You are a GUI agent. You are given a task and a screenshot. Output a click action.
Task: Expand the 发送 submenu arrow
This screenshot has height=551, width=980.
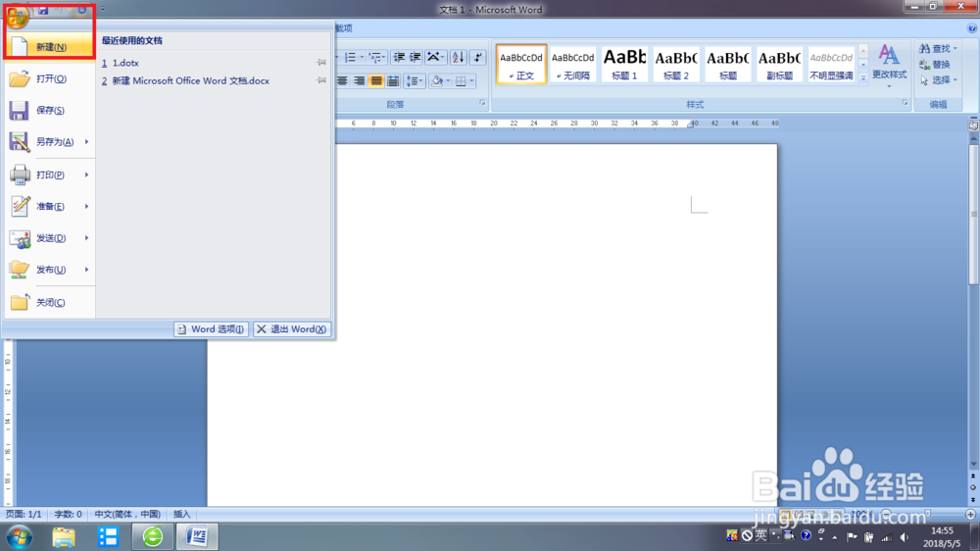click(87, 237)
